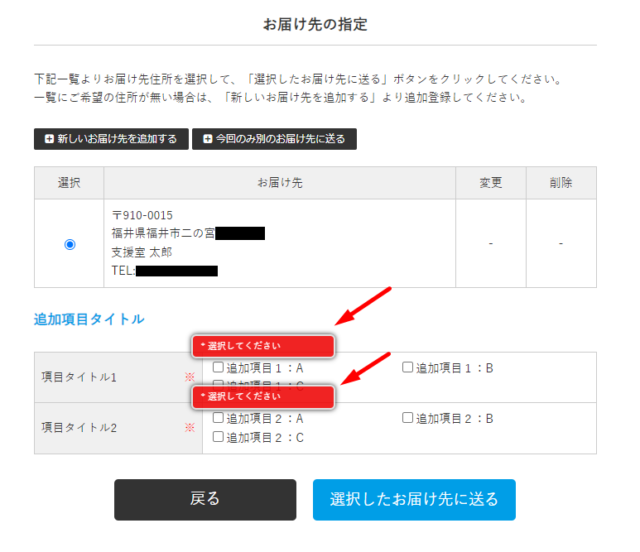Click the recipient name 支援室 太郎
Screen dimensions: 640x552
(x=141, y=252)
